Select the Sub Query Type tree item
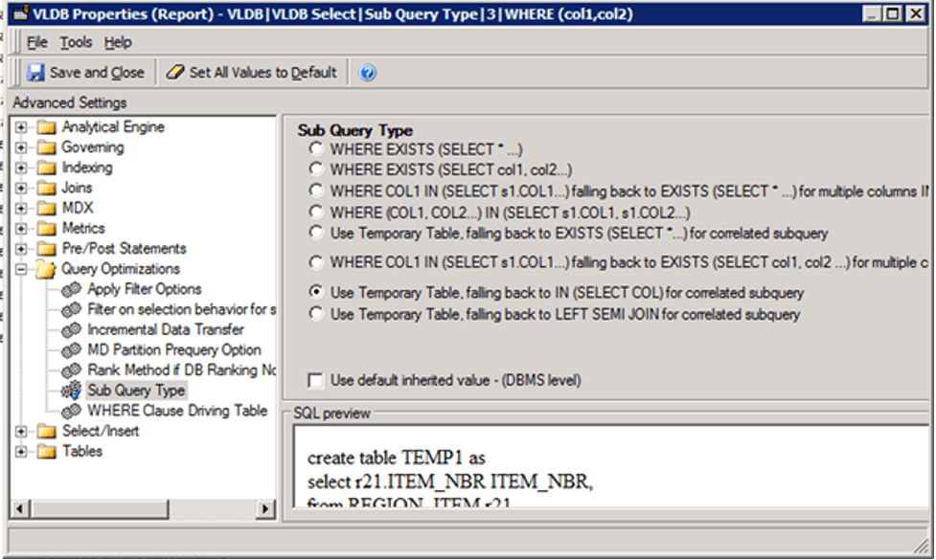 click(136, 391)
